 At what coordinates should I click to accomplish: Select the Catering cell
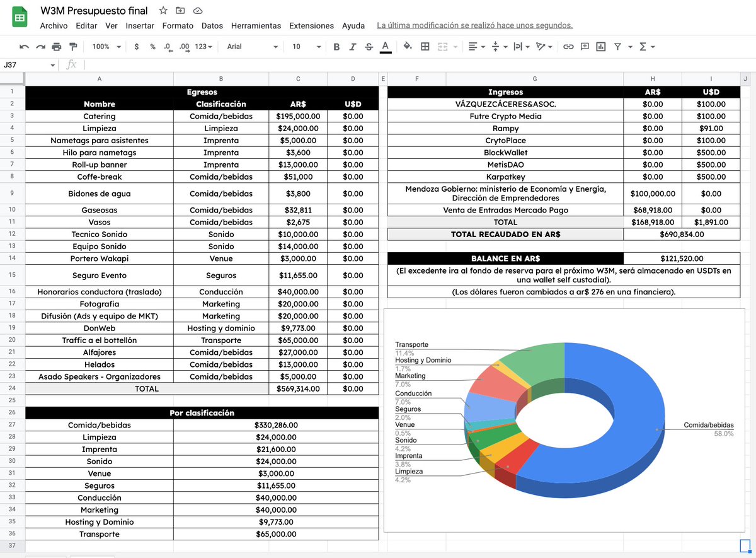click(100, 116)
